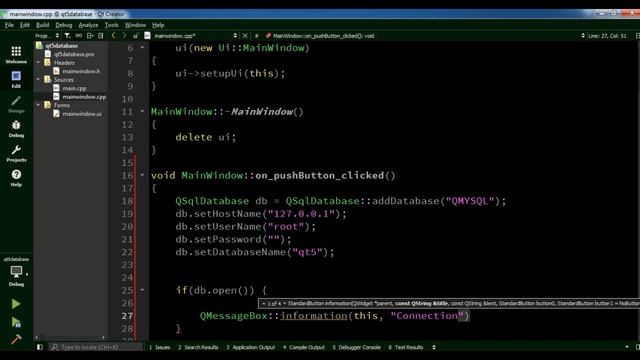Click the "root" username string
Viewport: 640px width, 360px height.
pyautogui.click(x=286, y=226)
